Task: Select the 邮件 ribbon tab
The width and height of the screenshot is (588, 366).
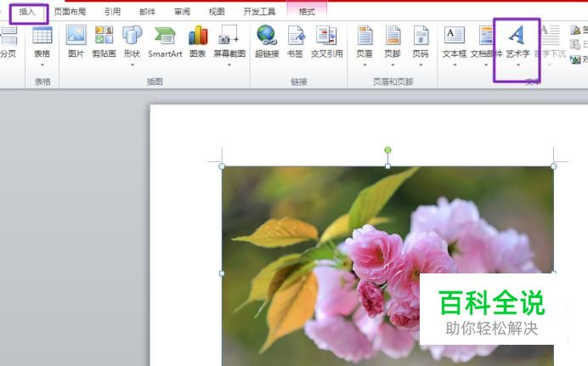Action: 147,12
